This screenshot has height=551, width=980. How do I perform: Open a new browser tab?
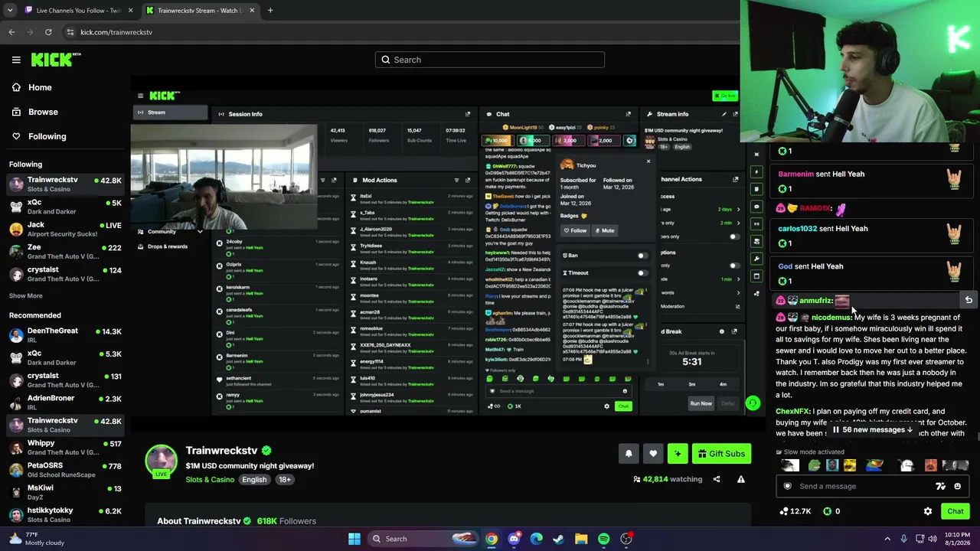[x=270, y=11]
